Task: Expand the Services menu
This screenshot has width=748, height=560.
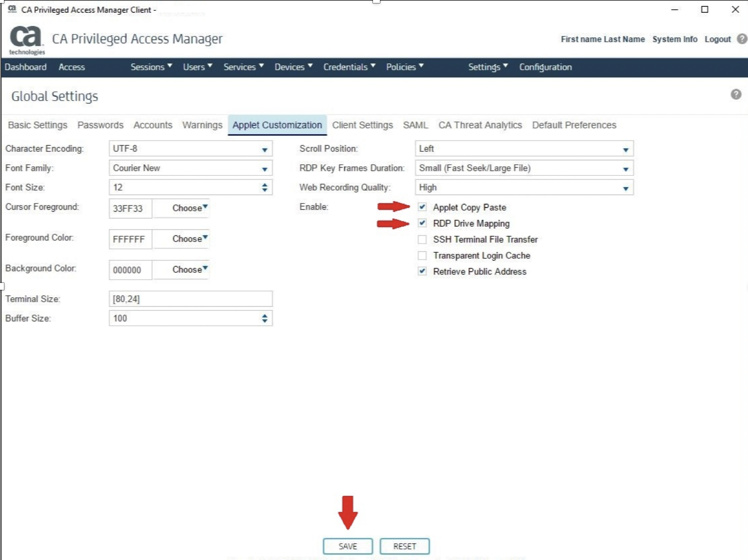Action: coord(244,67)
